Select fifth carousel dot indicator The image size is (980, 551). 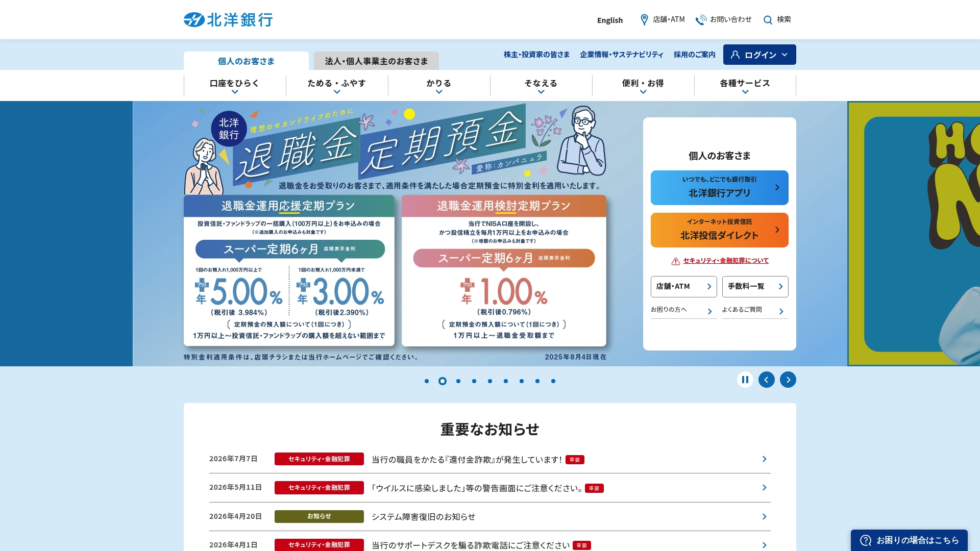pos(490,381)
